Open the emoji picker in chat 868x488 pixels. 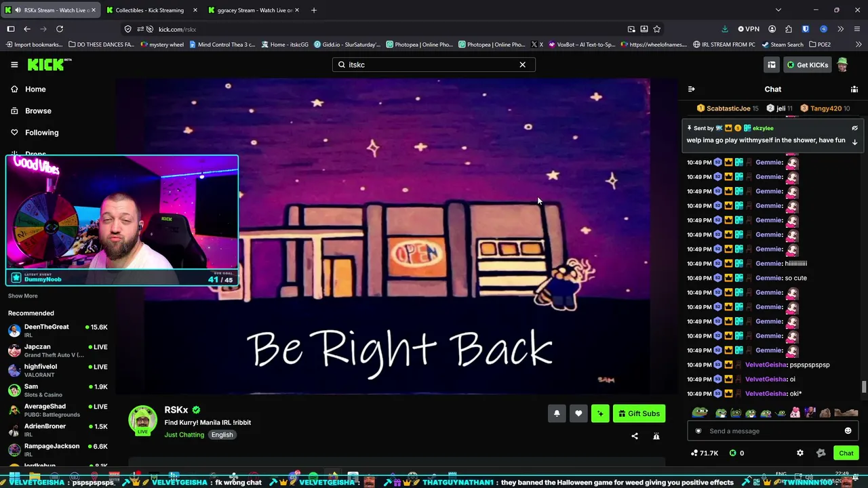pyautogui.click(x=848, y=431)
